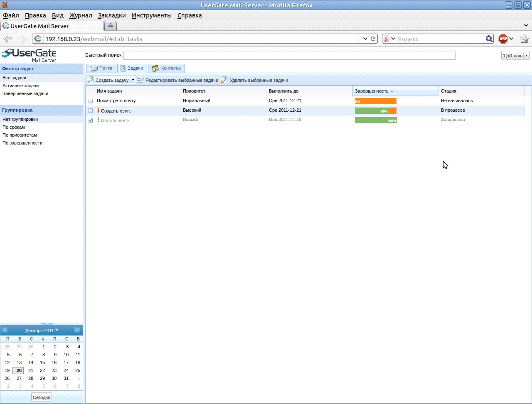This screenshot has width=532, height=404.
Task: Open the Закладки menu
Action: [112, 15]
